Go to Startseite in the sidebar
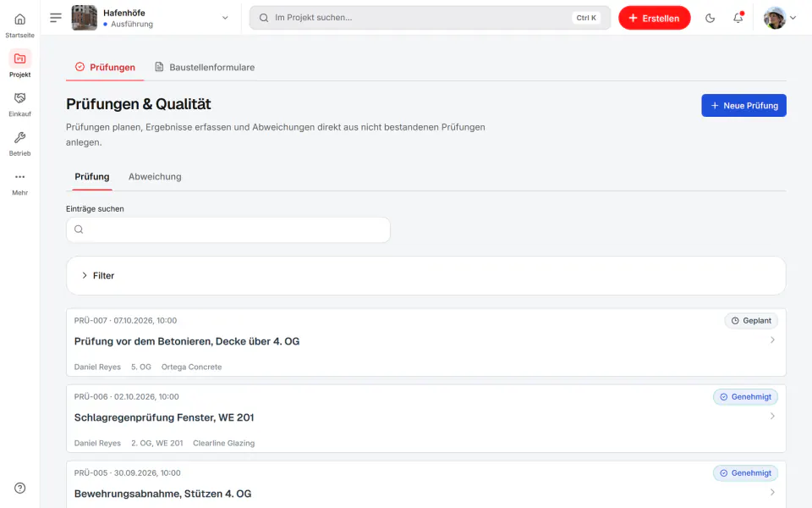The image size is (812, 508). 19,25
